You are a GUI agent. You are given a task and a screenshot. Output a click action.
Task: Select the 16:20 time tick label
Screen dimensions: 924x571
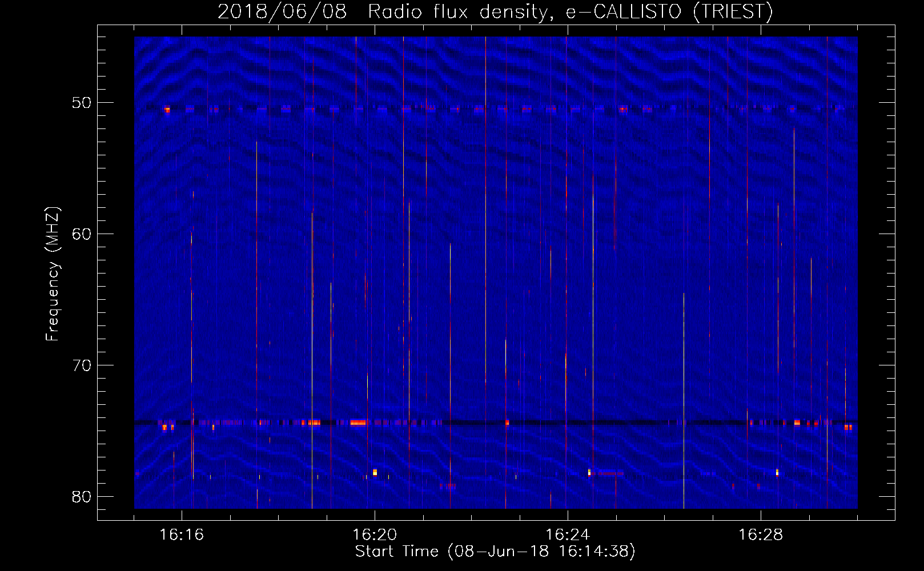(x=375, y=534)
